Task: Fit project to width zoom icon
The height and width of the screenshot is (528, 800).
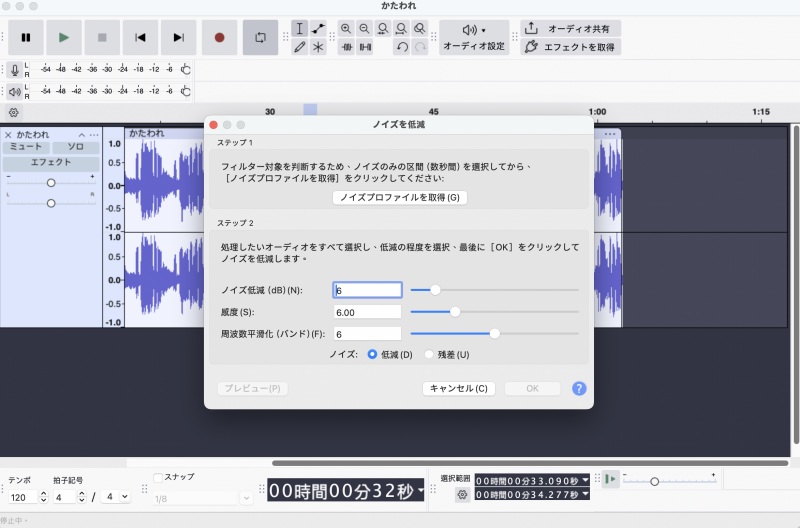Action: (x=402, y=29)
